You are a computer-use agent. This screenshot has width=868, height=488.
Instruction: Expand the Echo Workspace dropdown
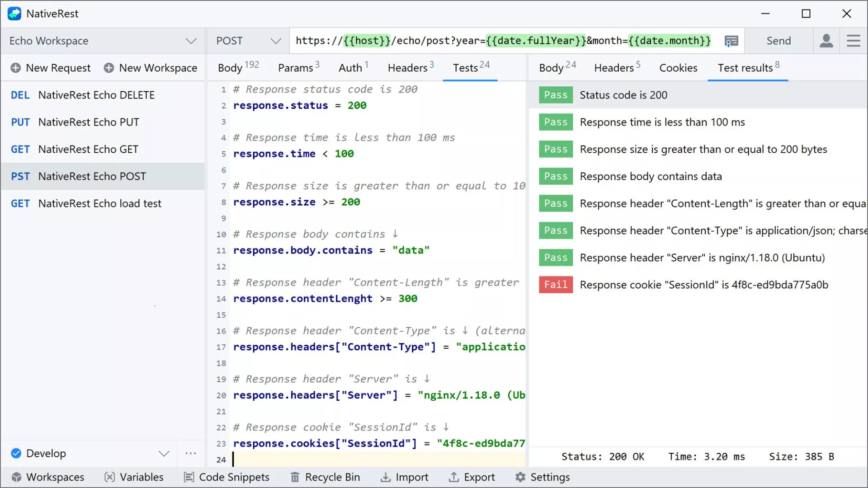pyautogui.click(x=191, y=41)
